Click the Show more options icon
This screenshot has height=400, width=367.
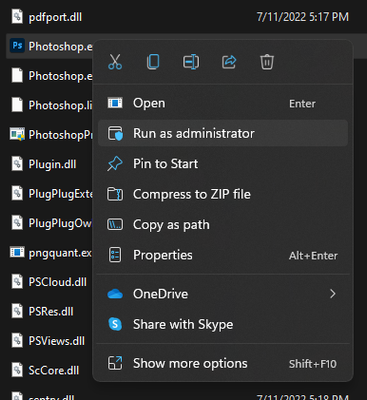click(x=115, y=363)
